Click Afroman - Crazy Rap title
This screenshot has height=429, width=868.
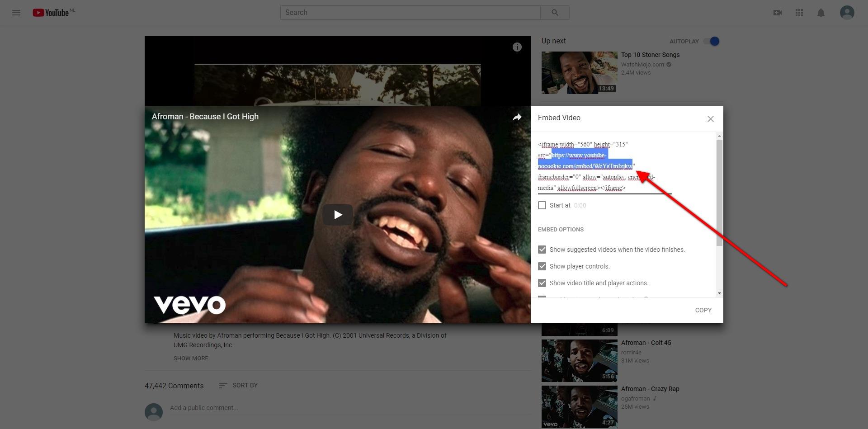650,389
